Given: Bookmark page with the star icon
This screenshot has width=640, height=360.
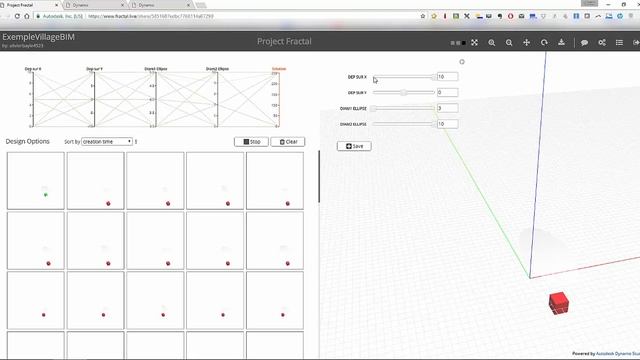Looking at the screenshot, I should [423, 16].
